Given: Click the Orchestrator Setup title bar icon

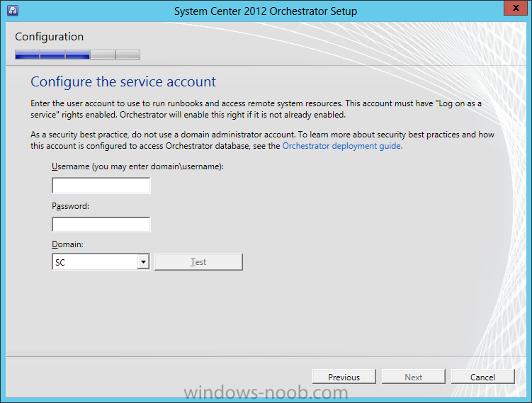Looking at the screenshot, I should (x=13, y=11).
